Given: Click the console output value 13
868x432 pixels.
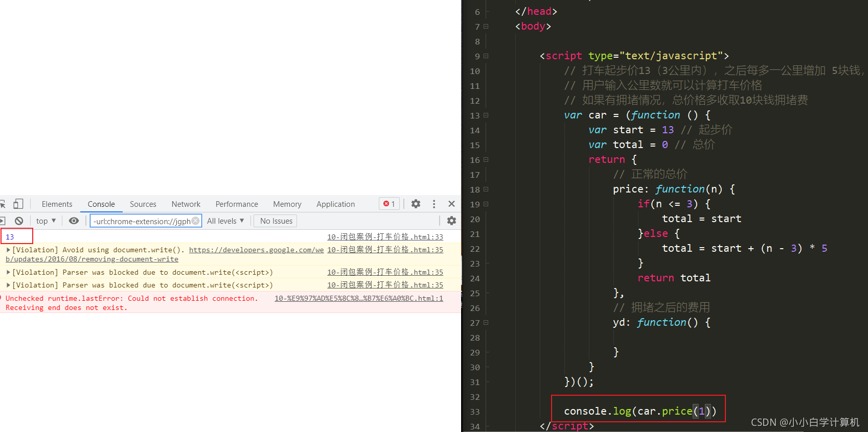Looking at the screenshot, I should coord(10,237).
